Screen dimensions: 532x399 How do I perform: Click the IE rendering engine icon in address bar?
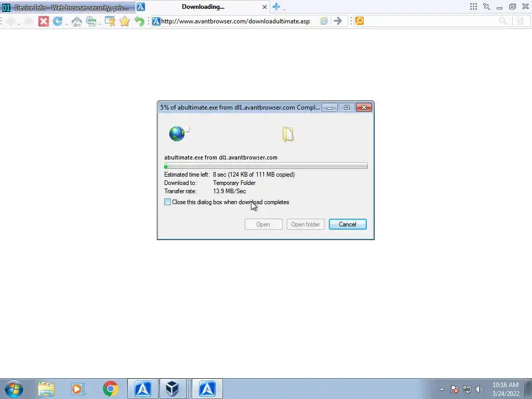(324, 21)
